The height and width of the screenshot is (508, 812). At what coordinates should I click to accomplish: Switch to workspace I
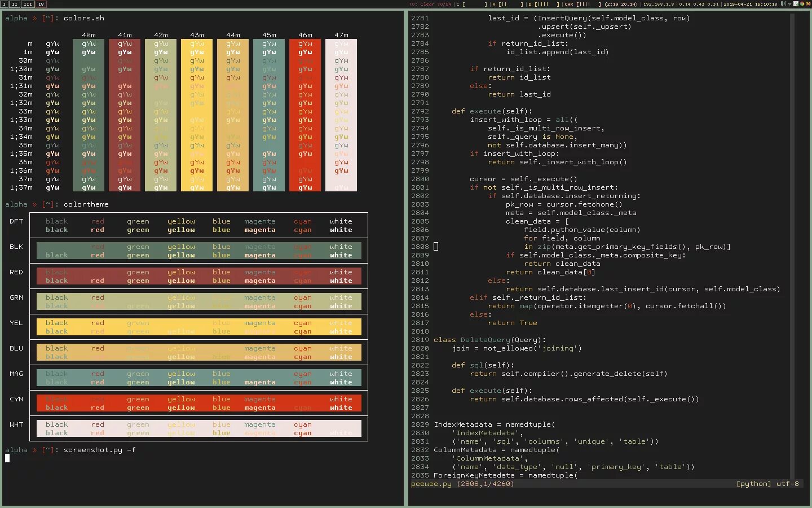(x=4, y=4)
